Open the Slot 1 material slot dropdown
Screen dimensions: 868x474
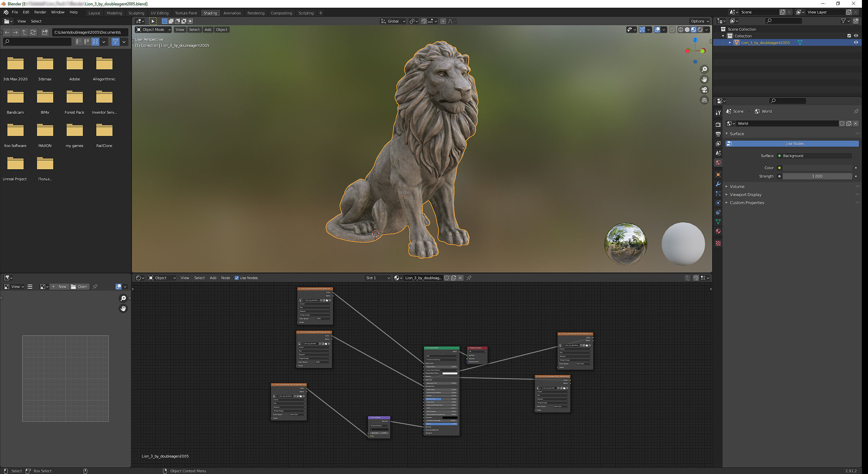(x=377, y=278)
